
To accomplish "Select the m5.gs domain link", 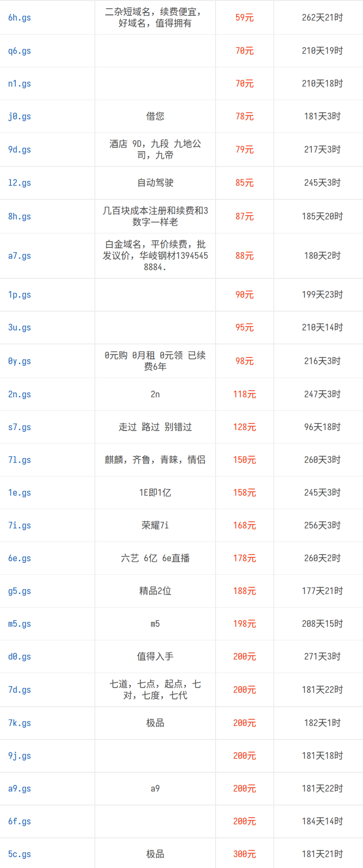I will pyautogui.click(x=20, y=624).
